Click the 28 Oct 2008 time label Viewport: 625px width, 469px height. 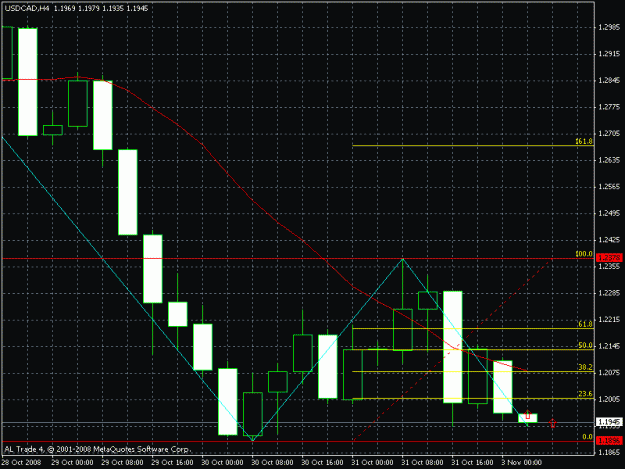[x=21, y=463]
